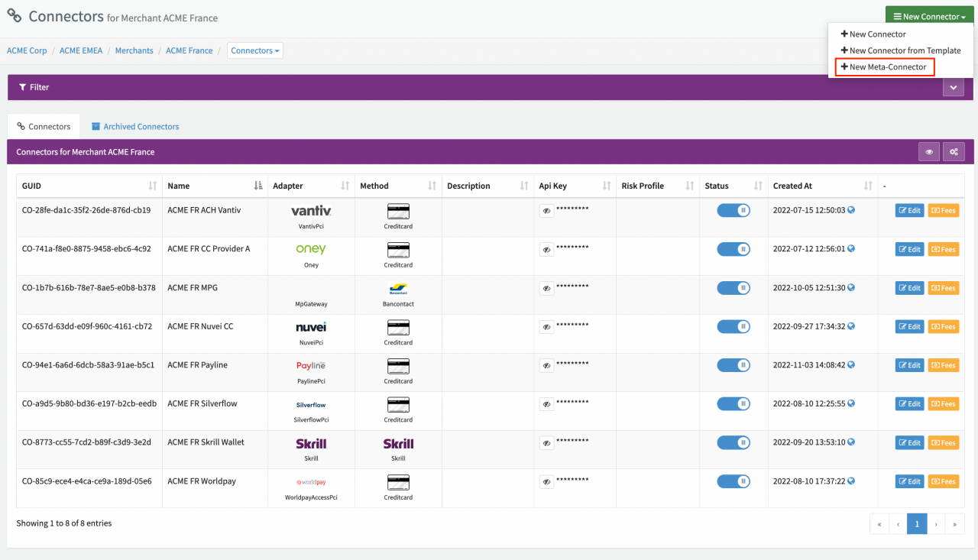The image size is (978, 560).
Task: Go to ACME EMEA breadcrumb link
Action: pos(81,50)
